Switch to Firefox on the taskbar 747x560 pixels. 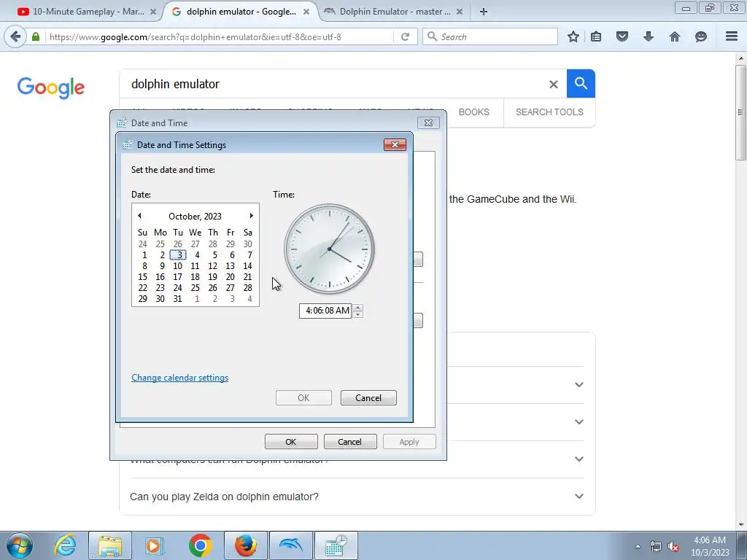(245, 545)
